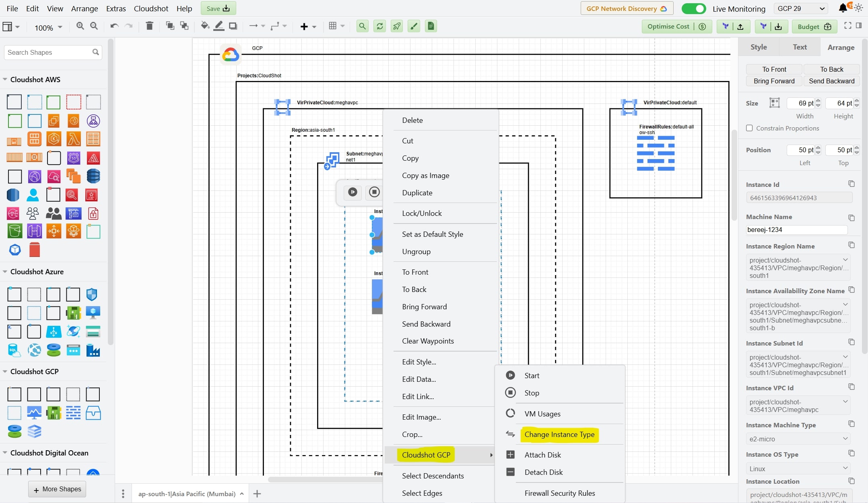The image size is (868, 503).
Task: Add a new page with the plus icon
Action: (x=257, y=494)
